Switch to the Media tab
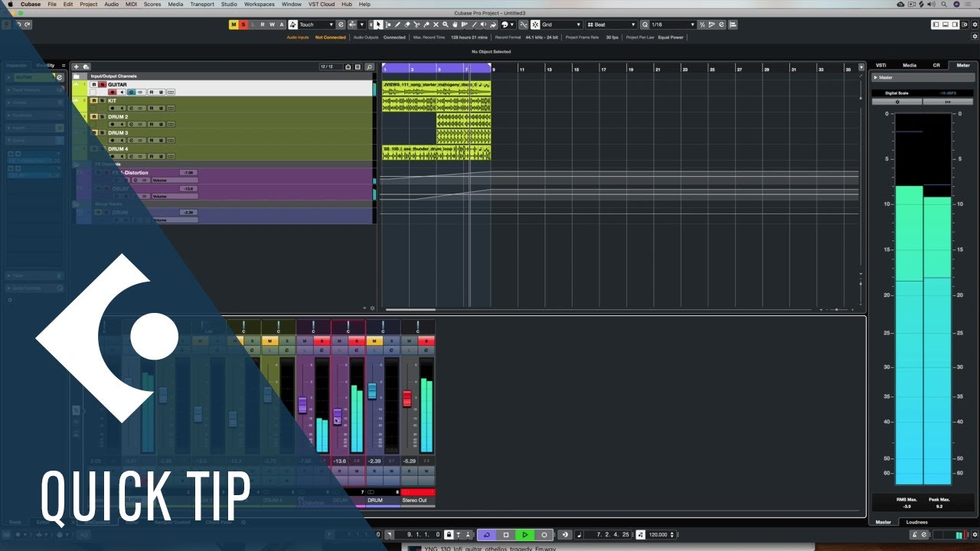The image size is (980, 551). [x=910, y=65]
